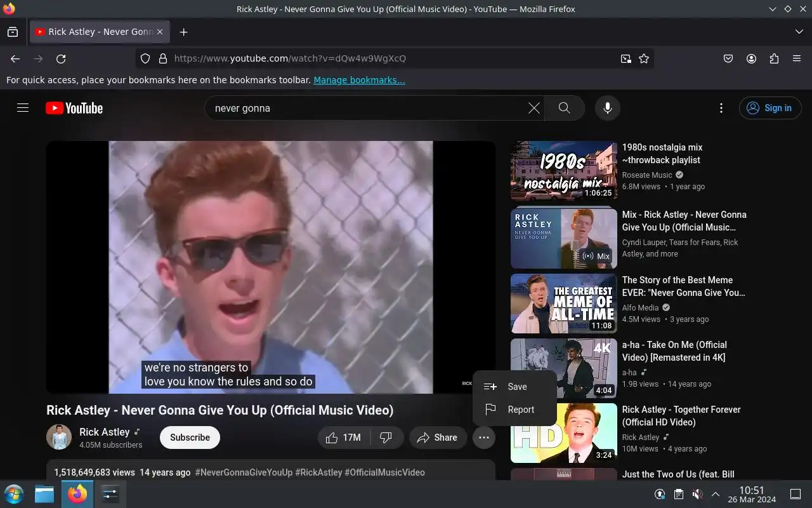The image size is (812, 508).
Task: Click the show desktop taskbar button
Action: coord(795,494)
